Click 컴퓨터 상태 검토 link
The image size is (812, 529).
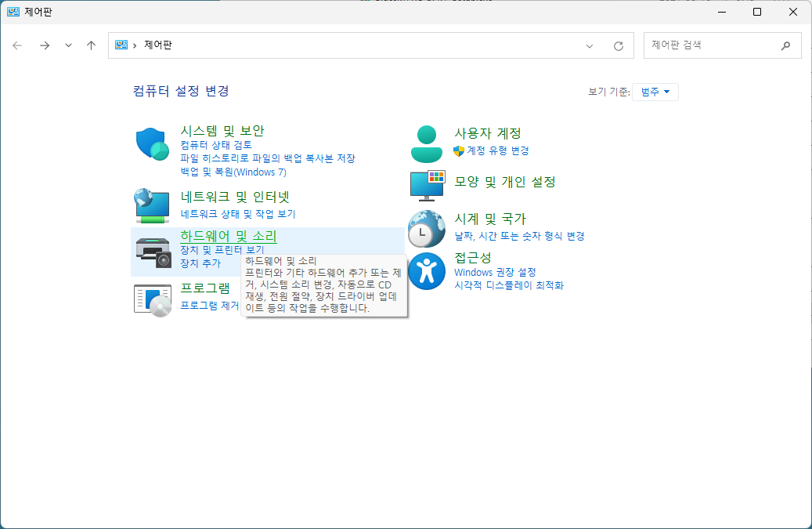(x=216, y=145)
